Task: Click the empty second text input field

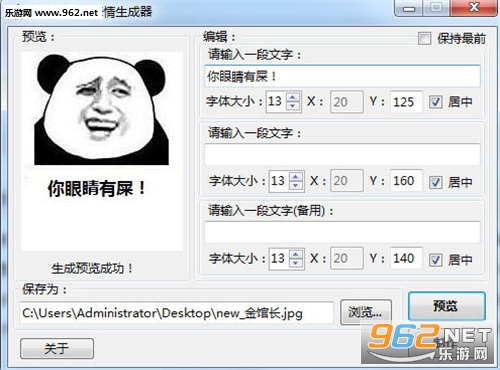Action: point(342,154)
